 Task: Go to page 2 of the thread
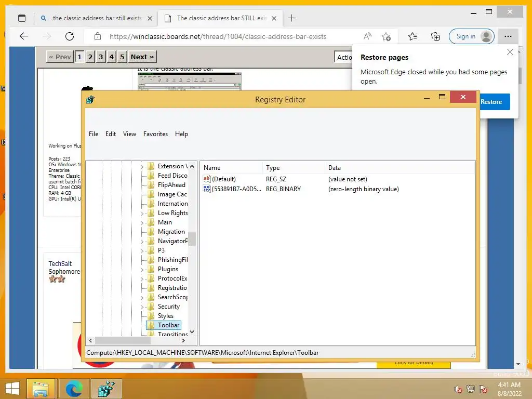pos(90,57)
